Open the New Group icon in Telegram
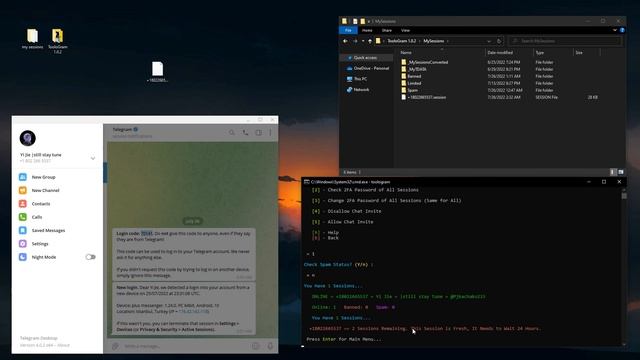The image size is (640, 360). 23,177
